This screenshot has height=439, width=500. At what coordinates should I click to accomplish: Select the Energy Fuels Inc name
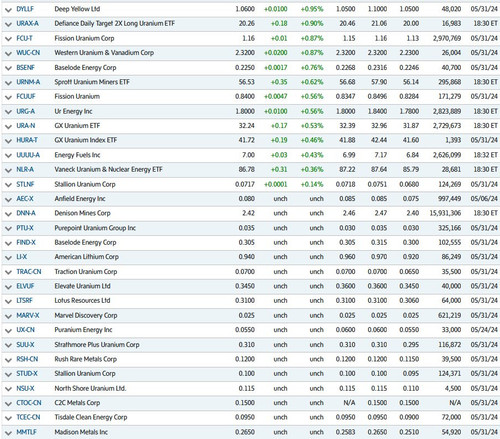pos(77,155)
